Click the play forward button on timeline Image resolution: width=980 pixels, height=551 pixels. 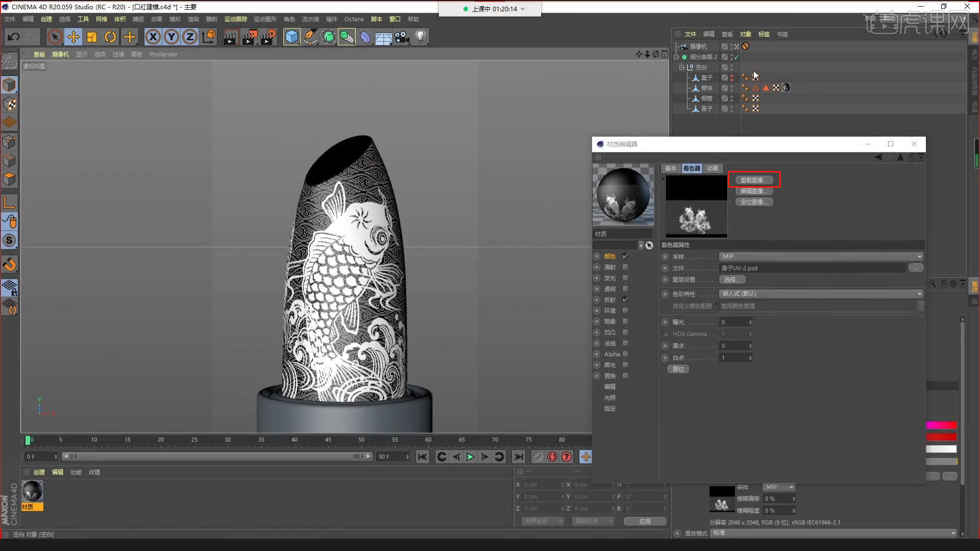470,457
